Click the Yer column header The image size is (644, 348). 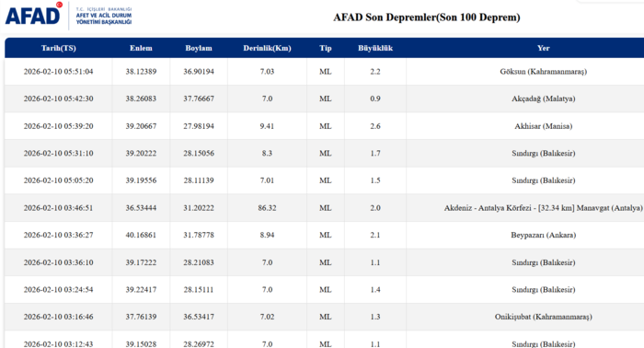click(x=543, y=48)
